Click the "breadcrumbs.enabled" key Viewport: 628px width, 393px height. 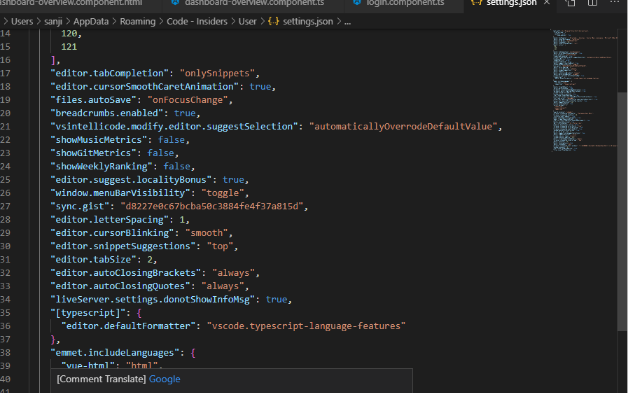click(107, 113)
